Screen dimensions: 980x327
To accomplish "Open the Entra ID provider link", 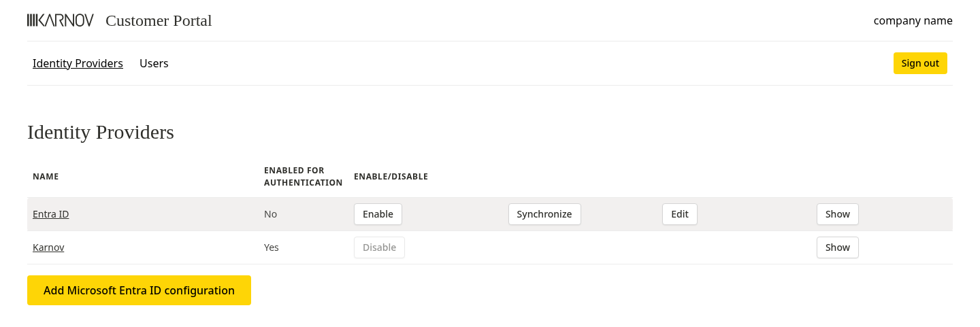I will pos(50,214).
